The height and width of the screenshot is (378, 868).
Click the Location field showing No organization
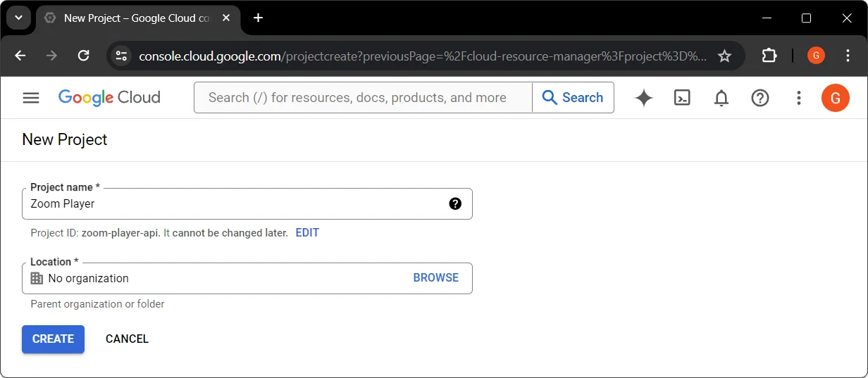(x=247, y=278)
